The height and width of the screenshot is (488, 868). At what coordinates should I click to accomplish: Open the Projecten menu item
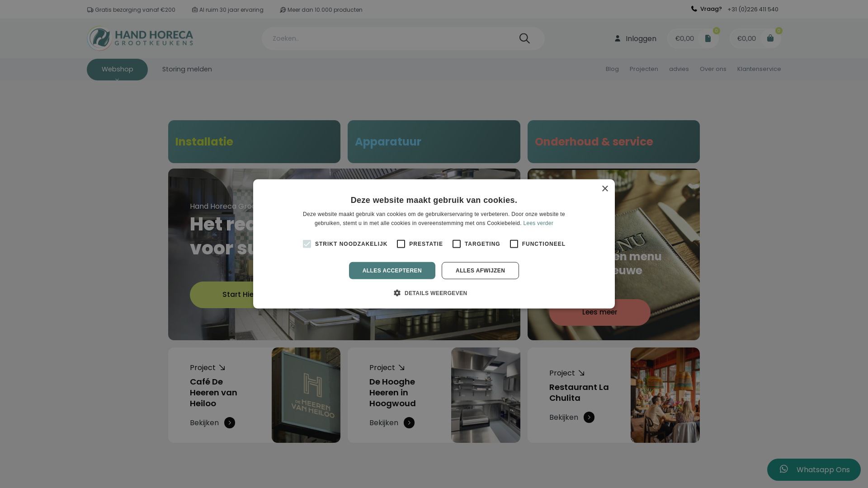[644, 69]
